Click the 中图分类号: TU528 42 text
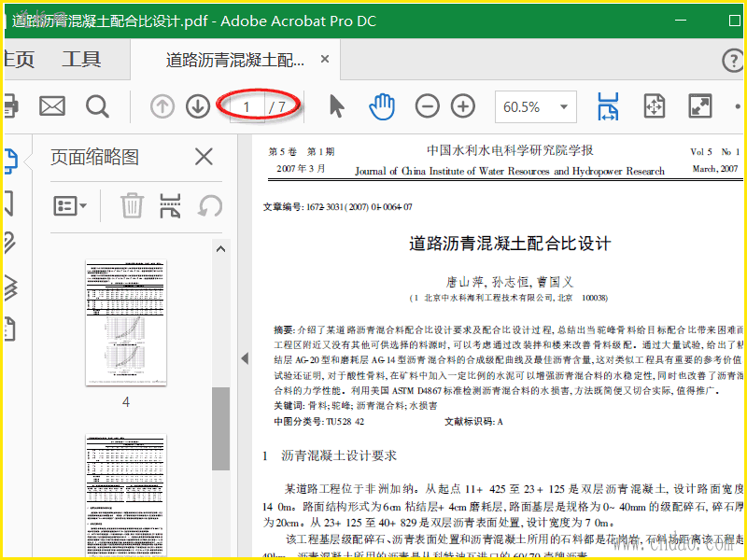Viewport: 747px width, 560px height. coord(319,422)
